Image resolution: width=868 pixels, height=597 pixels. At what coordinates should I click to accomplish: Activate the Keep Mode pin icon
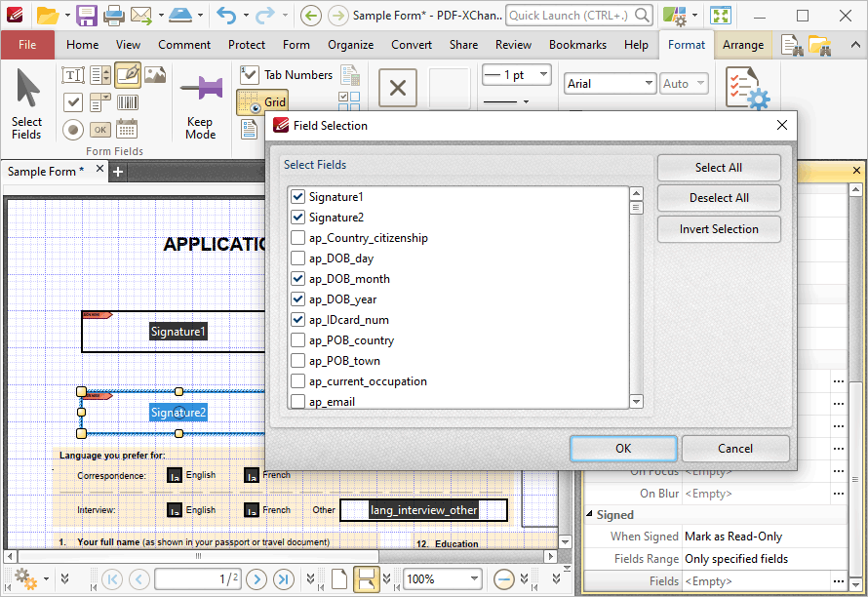pos(202,89)
